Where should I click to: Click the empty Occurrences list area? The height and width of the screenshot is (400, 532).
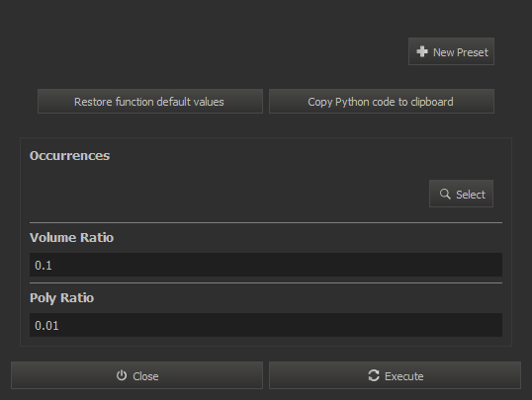point(227,194)
